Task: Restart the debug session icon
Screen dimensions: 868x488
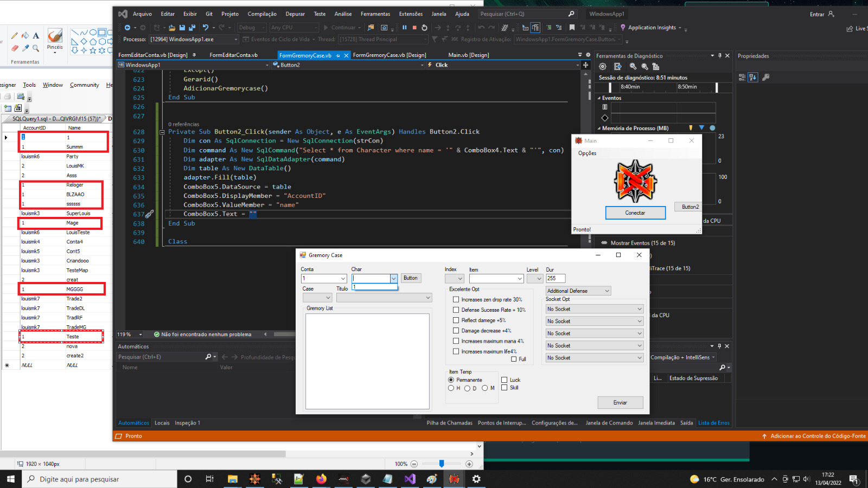Action: (424, 28)
